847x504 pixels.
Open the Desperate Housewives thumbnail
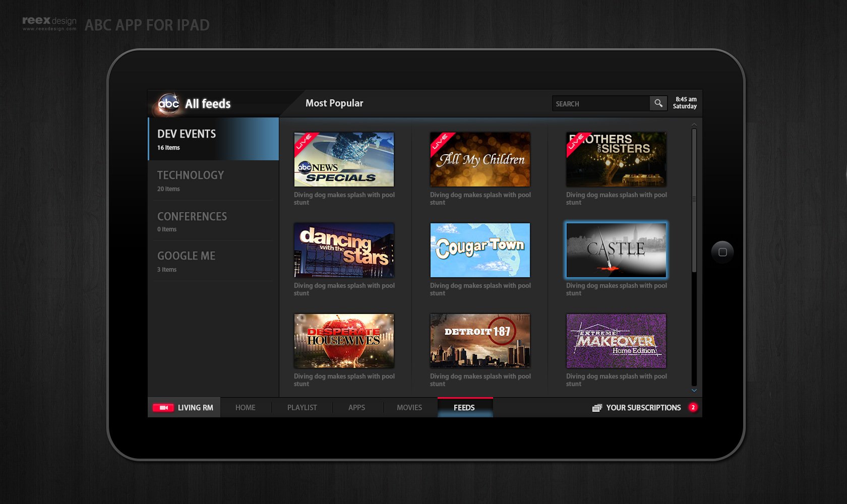click(x=344, y=341)
